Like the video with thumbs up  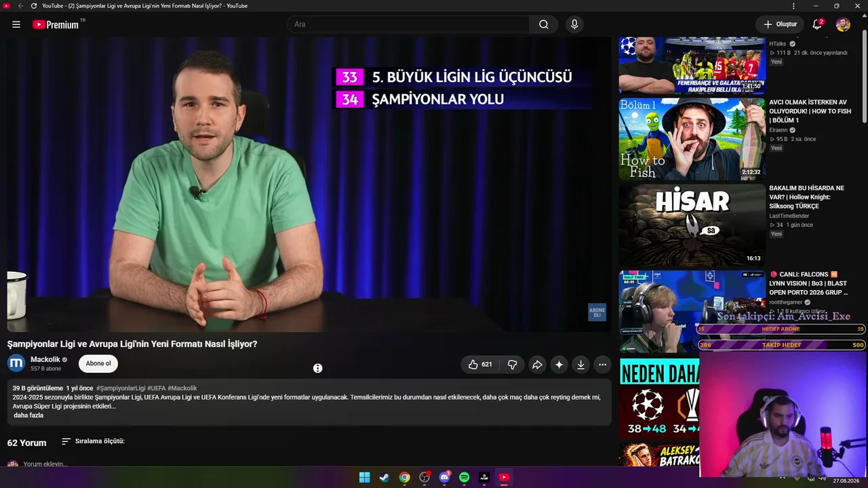[x=480, y=365]
